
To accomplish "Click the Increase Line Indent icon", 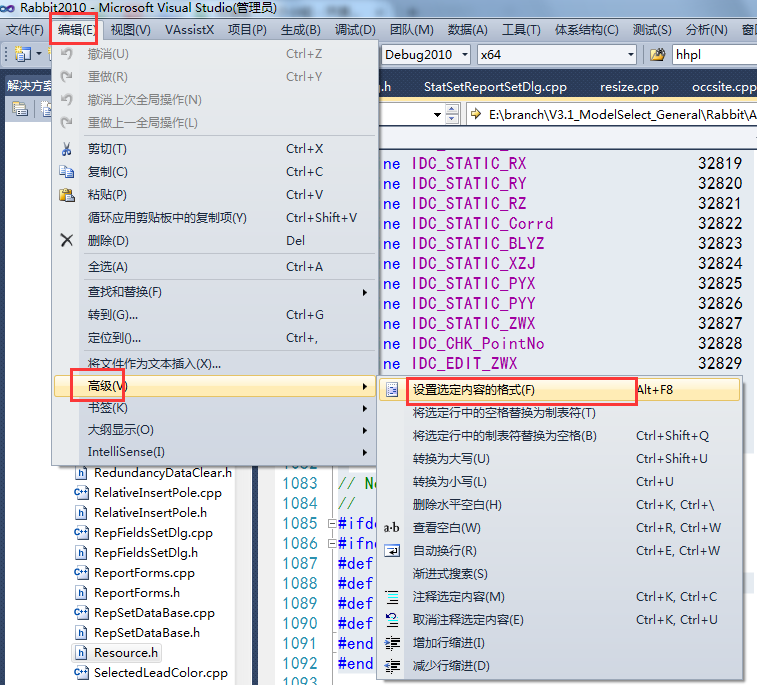I will [392, 643].
